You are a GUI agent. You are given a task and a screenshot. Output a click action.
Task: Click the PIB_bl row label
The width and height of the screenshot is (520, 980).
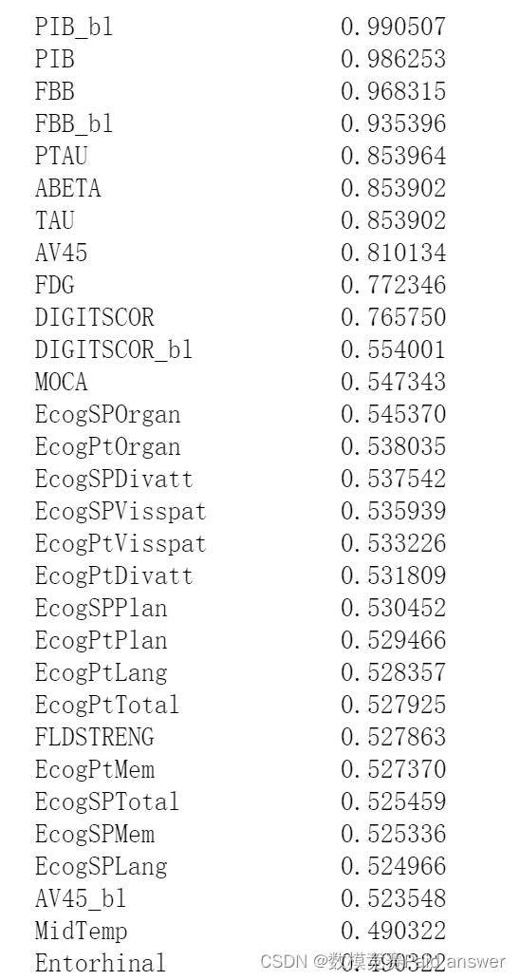[x=74, y=27]
